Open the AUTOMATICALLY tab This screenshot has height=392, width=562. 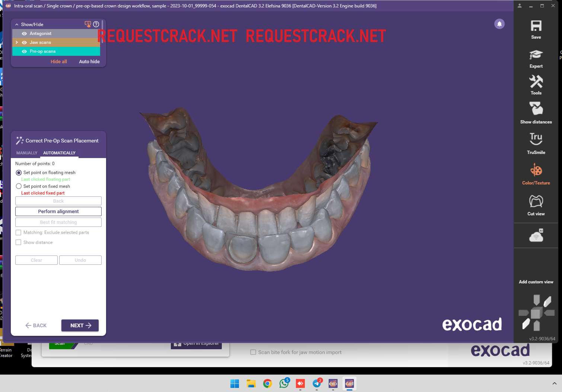(x=59, y=153)
